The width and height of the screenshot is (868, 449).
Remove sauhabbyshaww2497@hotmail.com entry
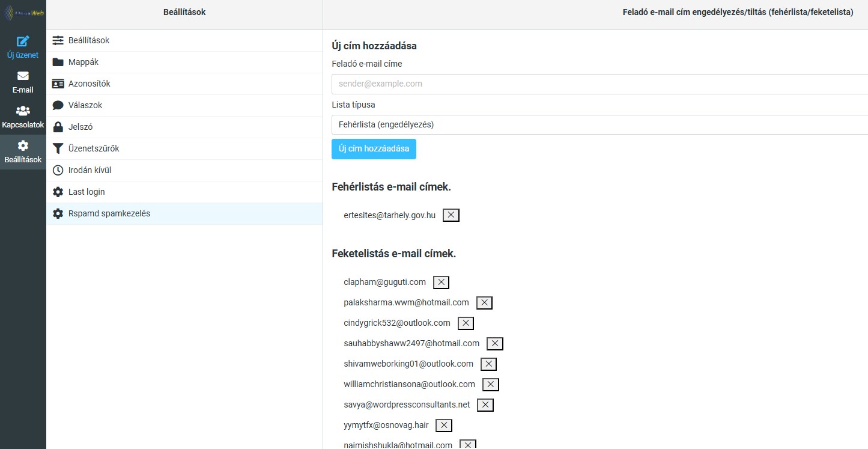(494, 344)
